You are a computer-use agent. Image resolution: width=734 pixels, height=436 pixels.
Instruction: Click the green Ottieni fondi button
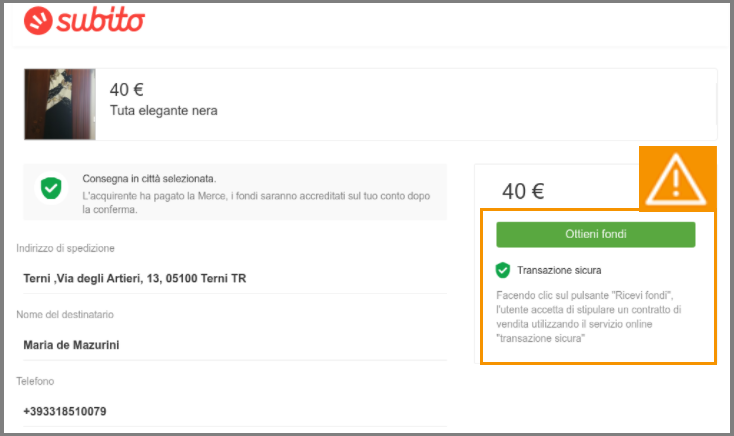click(595, 234)
